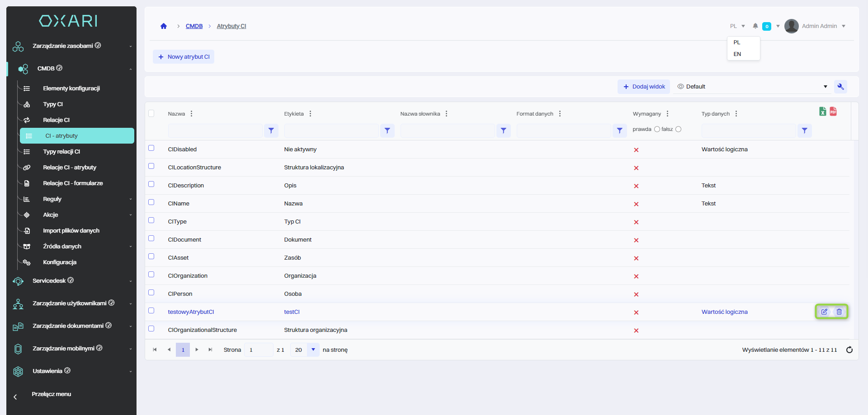Click the notifications bell icon
The image size is (868, 415).
tap(755, 26)
